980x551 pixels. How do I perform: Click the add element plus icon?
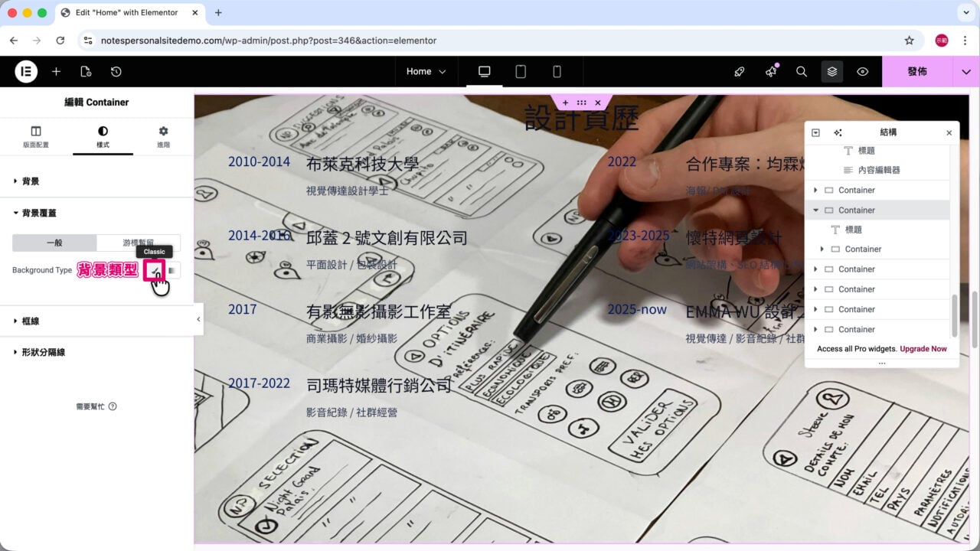pyautogui.click(x=56, y=71)
